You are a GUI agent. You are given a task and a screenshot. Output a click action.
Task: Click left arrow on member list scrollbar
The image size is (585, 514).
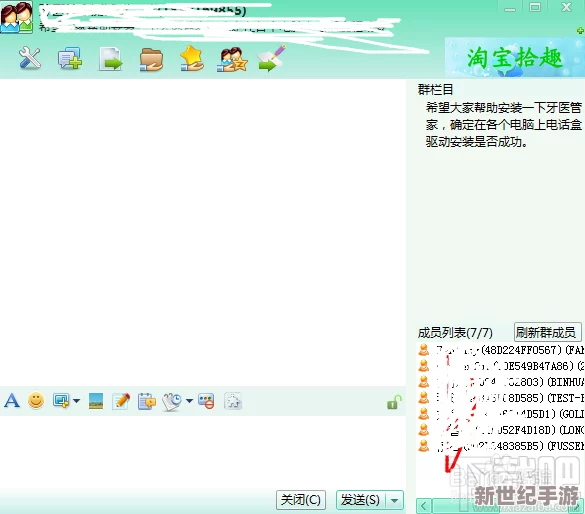click(424, 506)
